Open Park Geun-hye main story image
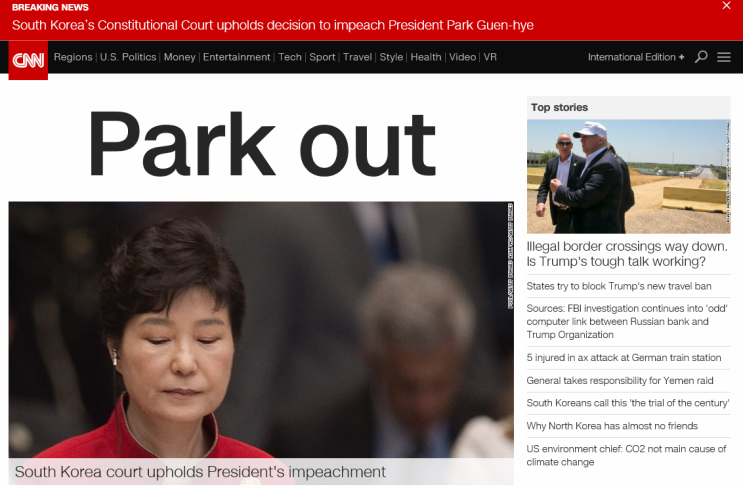Screen dimensions: 743x489 point(261,330)
